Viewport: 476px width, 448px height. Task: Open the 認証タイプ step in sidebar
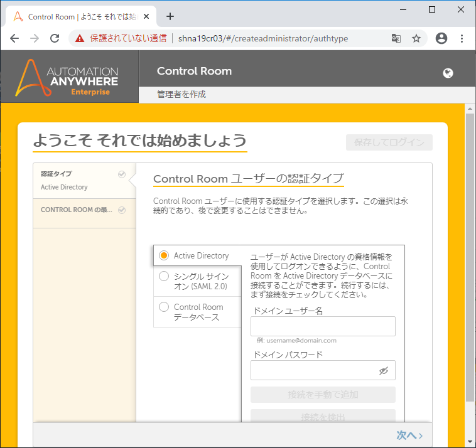click(84, 181)
